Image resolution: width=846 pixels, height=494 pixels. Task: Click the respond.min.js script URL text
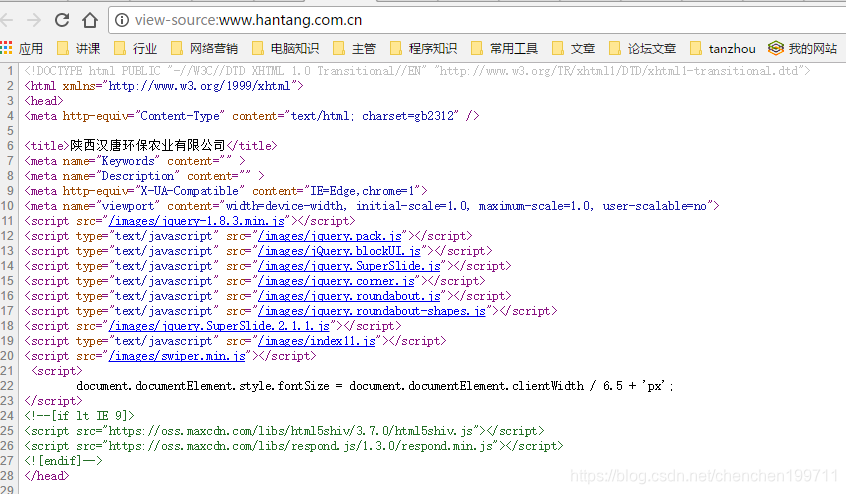[301, 447]
